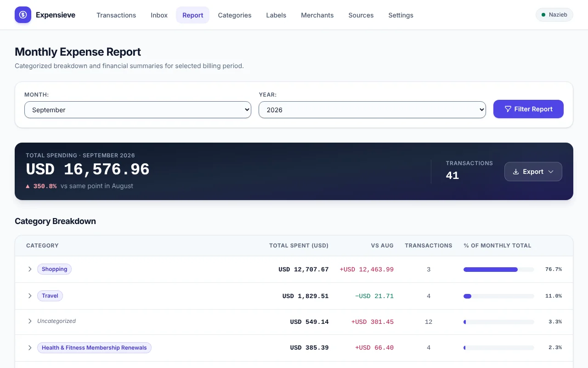Viewport: 588px width, 368px height.
Task: Open the Year dropdown showing 2026
Action: pyautogui.click(x=372, y=110)
